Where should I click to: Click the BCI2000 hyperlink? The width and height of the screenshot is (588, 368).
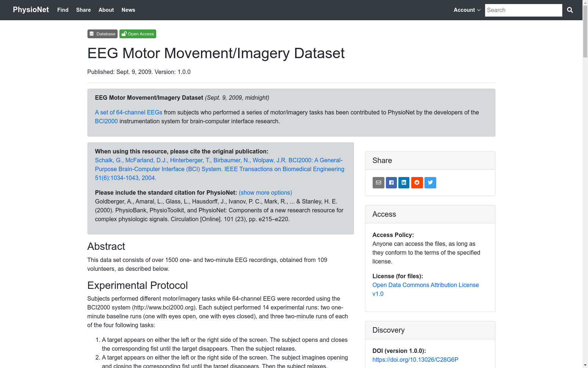106,121
